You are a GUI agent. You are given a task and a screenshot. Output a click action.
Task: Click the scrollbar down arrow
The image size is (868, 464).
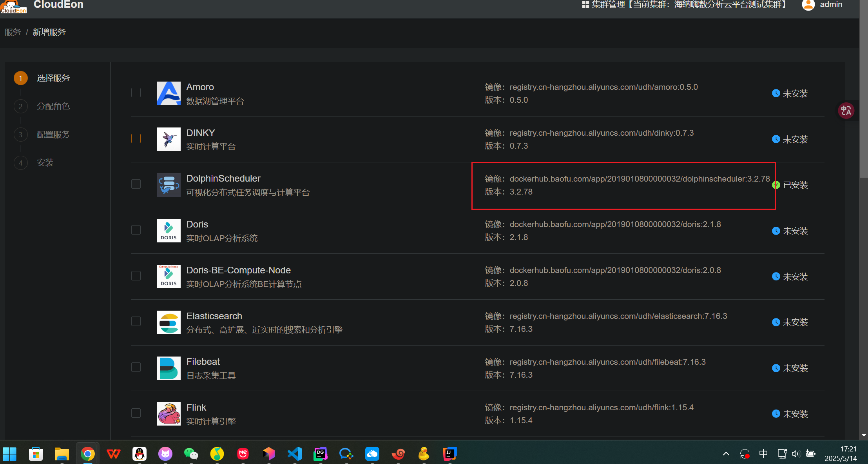pos(864,435)
